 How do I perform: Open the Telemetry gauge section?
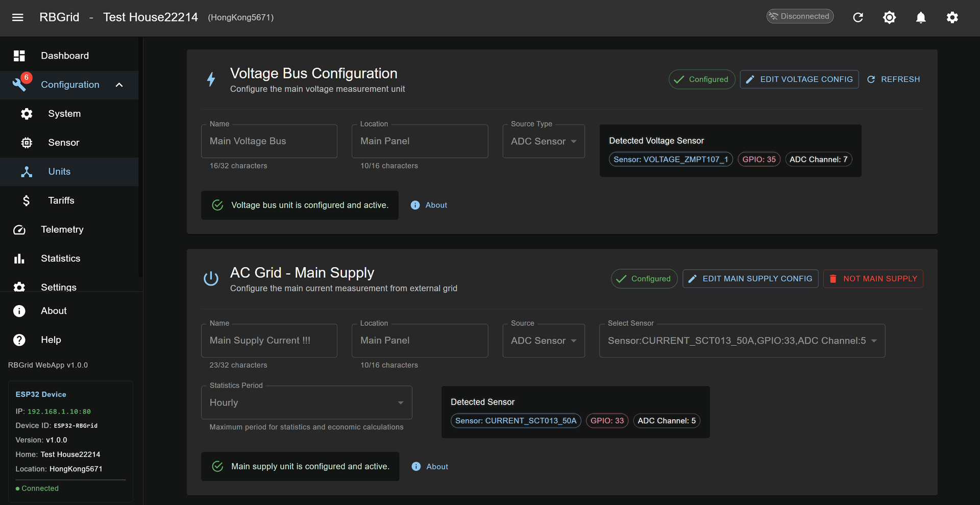[x=62, y=230]
